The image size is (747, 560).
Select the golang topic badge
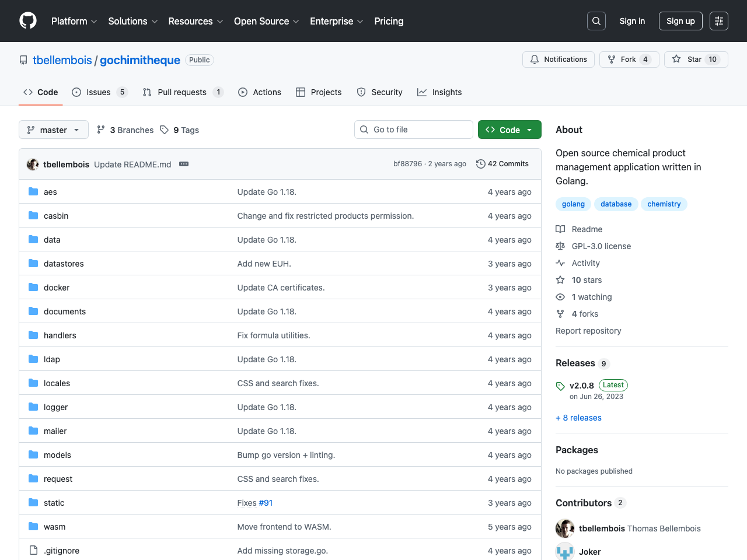573,204
